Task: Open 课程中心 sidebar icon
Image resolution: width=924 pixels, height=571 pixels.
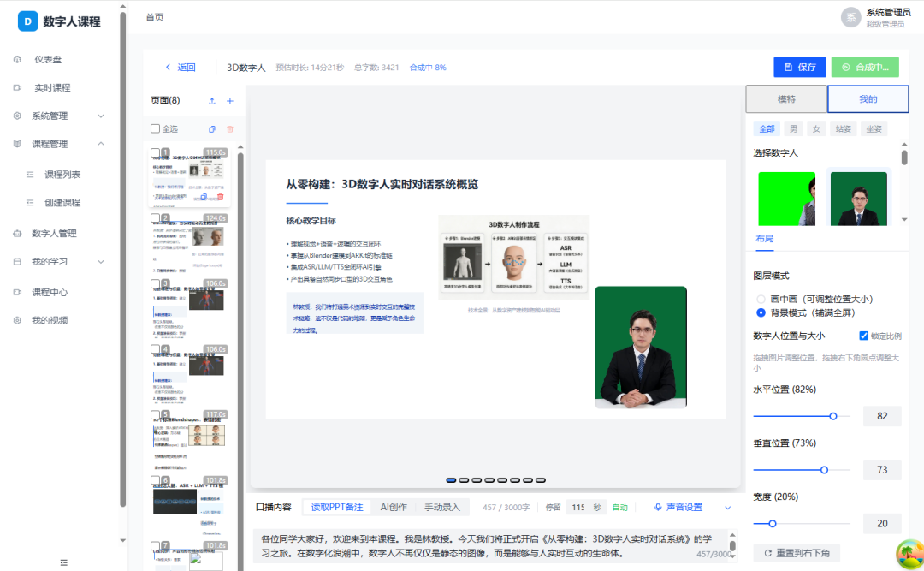Action: pyautogui.click(x=17, y=293)
